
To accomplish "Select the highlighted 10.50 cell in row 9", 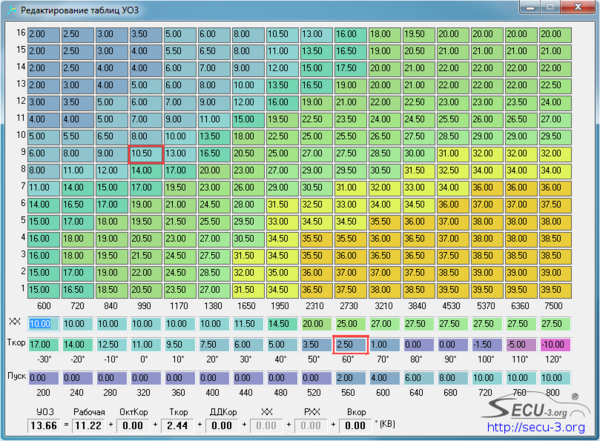I will pyautogui.click(x=146, y=154).
